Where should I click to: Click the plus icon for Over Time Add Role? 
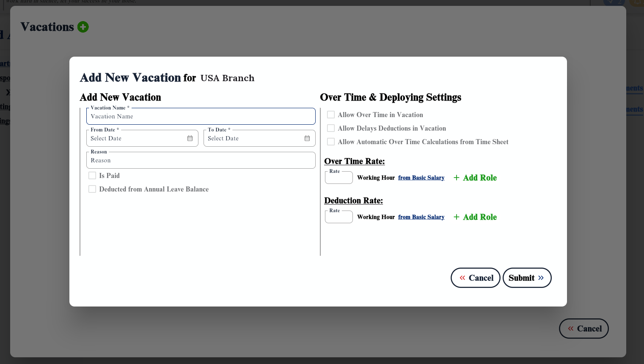[x=457, y=178]
